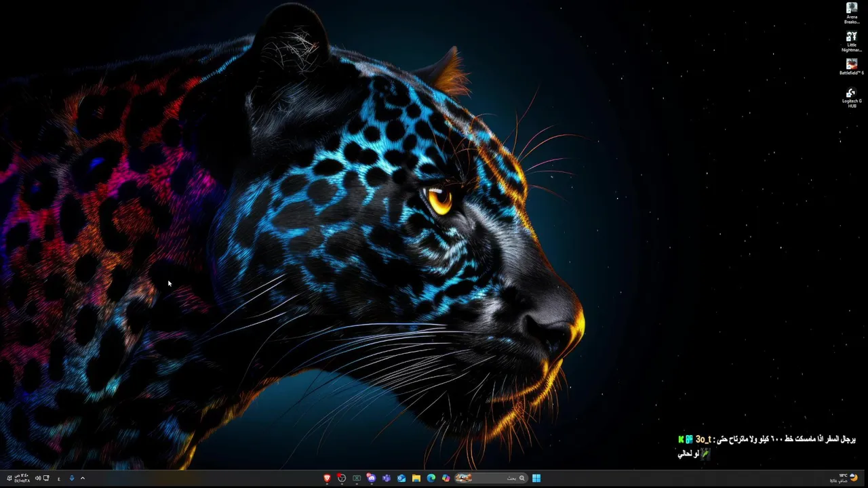868x488 pixels.
Task: Show hidden system tray icons
Action: (83, 478)
